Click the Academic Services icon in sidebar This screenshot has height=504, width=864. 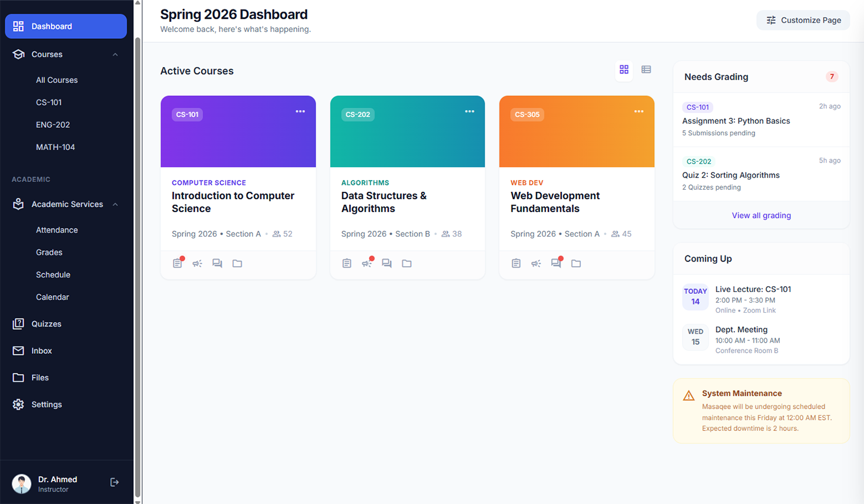click(18, 204)
